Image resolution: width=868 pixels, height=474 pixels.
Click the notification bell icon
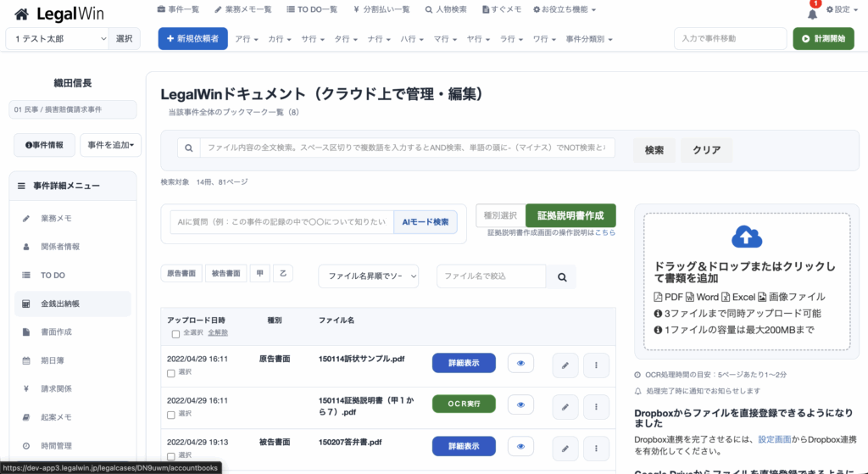click(x=812, y=14)
